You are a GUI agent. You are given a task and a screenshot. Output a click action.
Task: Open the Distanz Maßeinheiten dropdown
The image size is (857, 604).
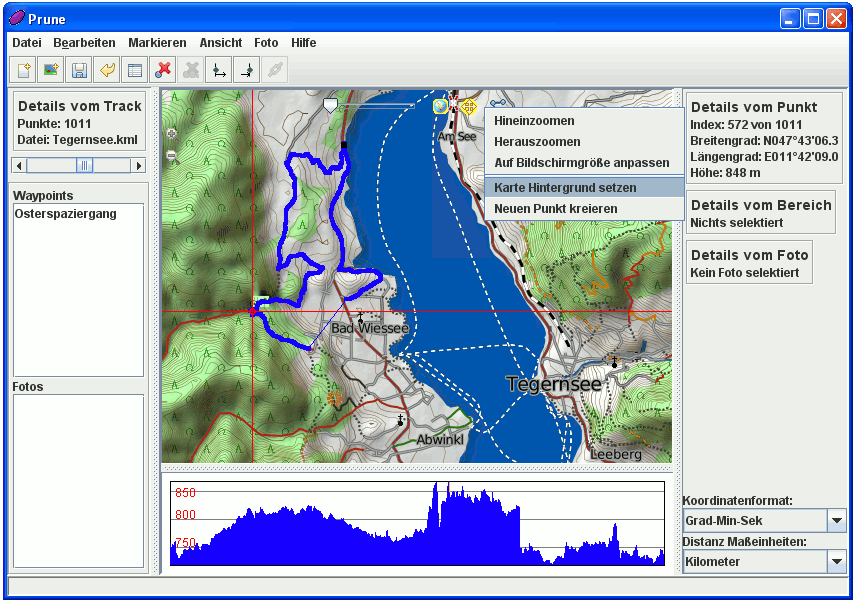coord(837,562)
